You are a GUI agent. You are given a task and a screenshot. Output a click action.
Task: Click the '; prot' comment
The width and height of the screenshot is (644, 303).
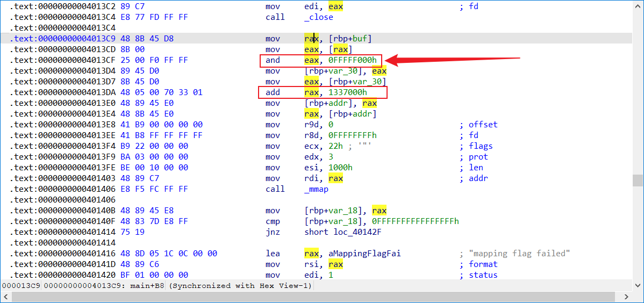474,156
